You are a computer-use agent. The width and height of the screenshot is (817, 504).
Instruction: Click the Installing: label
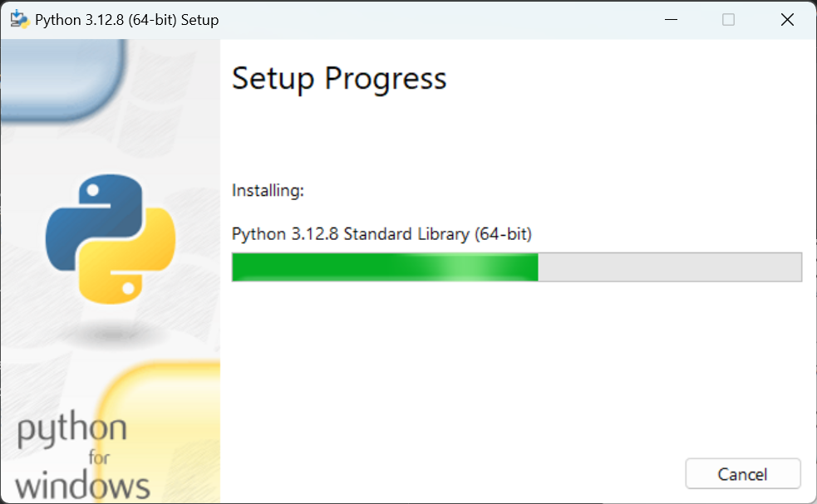pos(268,191)
